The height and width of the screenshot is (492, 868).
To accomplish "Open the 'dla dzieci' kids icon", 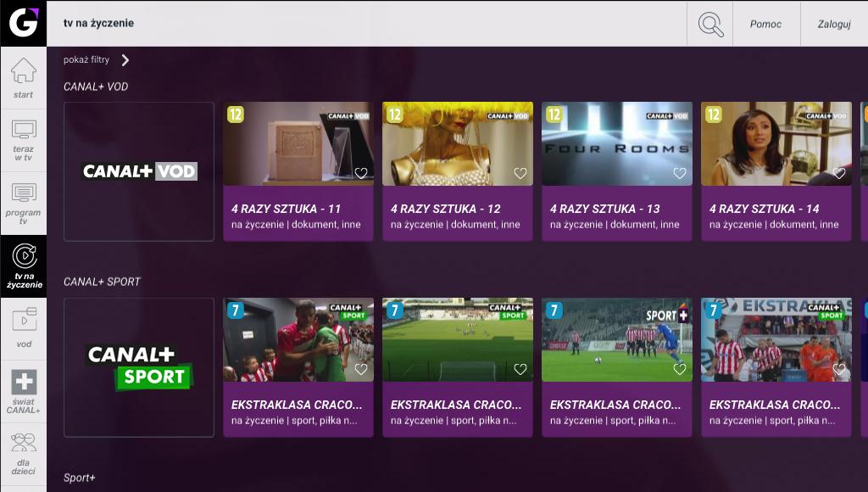I will 23,444.
